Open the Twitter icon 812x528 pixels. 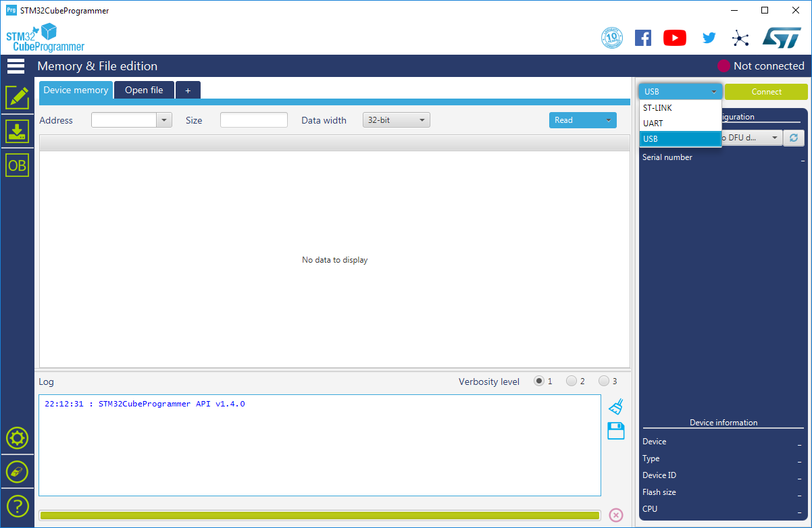pyautogui.click(x=709, y=38)
